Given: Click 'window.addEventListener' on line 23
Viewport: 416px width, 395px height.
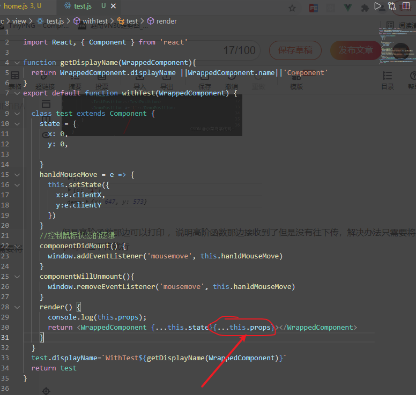Looking at the screenshot, I should [95, 256].
